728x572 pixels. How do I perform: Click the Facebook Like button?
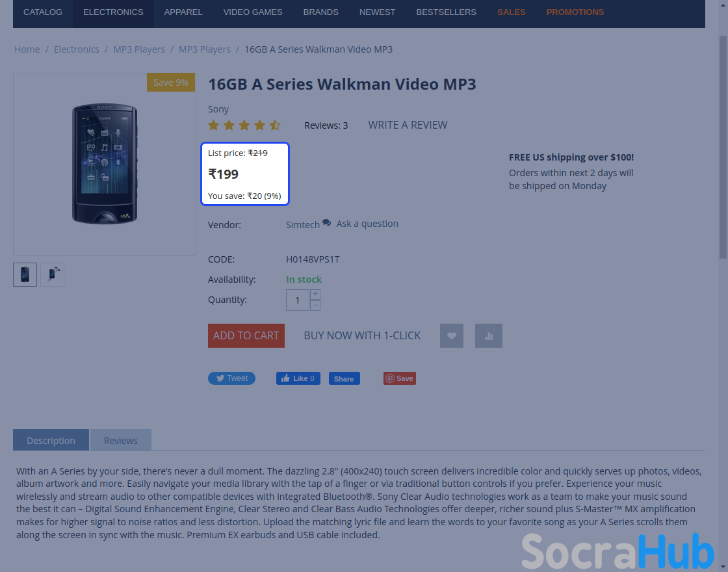(298, 378)
